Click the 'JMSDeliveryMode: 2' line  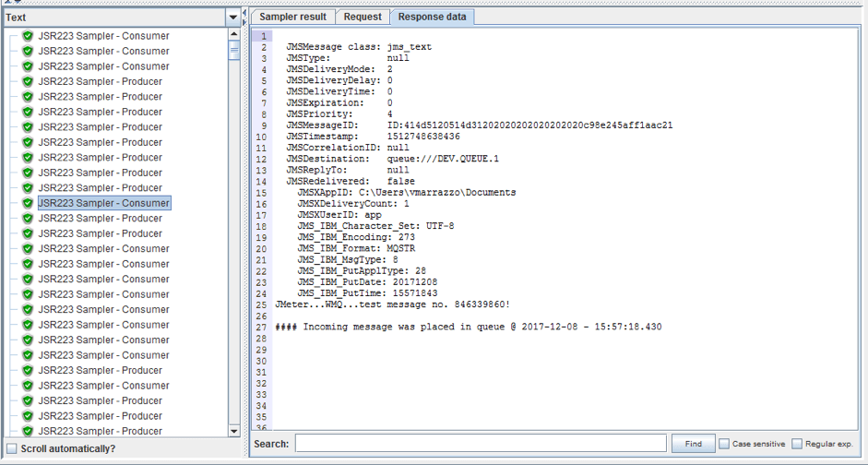click(x=339, y=69)
